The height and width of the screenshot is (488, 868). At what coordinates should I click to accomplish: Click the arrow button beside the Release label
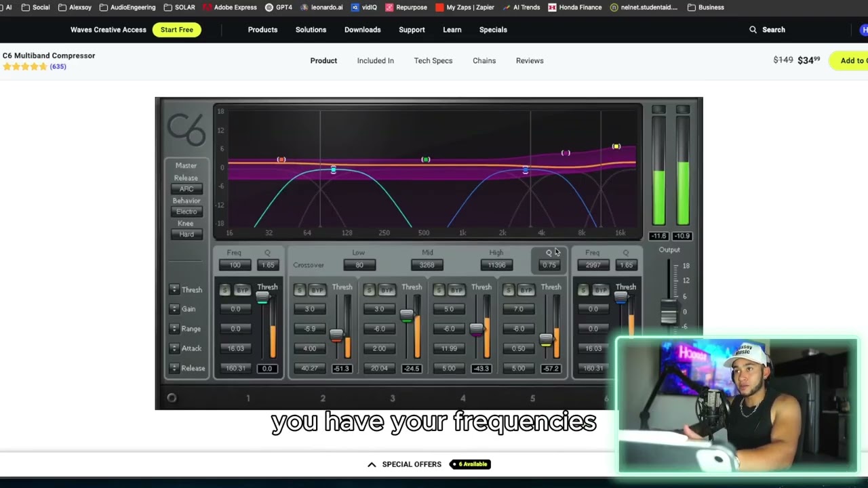click(x=174, y=368)
